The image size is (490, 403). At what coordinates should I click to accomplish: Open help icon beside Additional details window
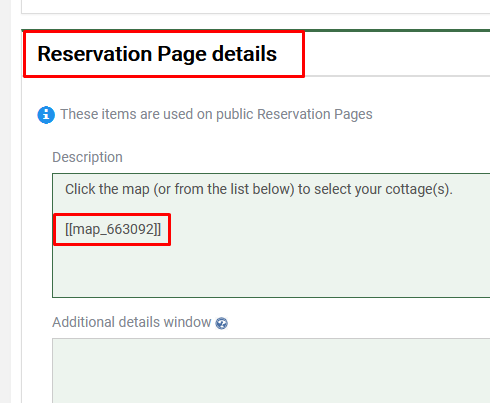221,323
